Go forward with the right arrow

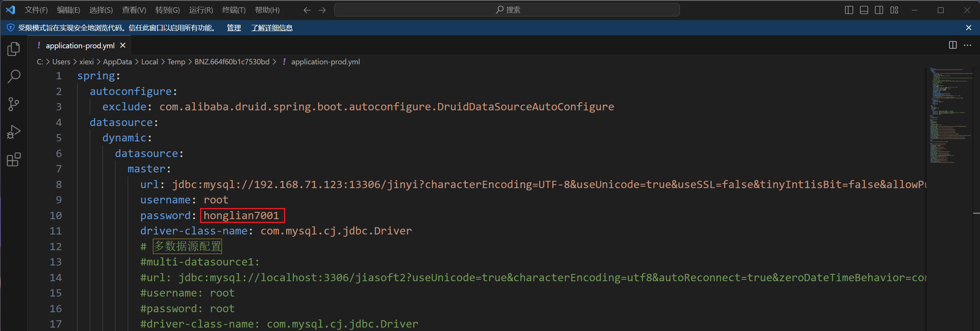322,10
